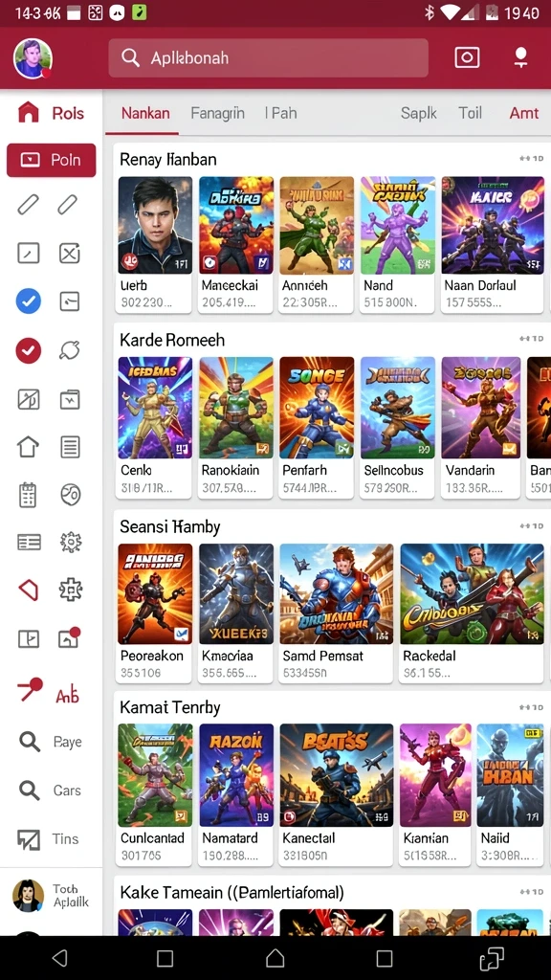Tap the microphone icon in header
The width and height of the screenshot is (551, 980).
click(520, 57)
